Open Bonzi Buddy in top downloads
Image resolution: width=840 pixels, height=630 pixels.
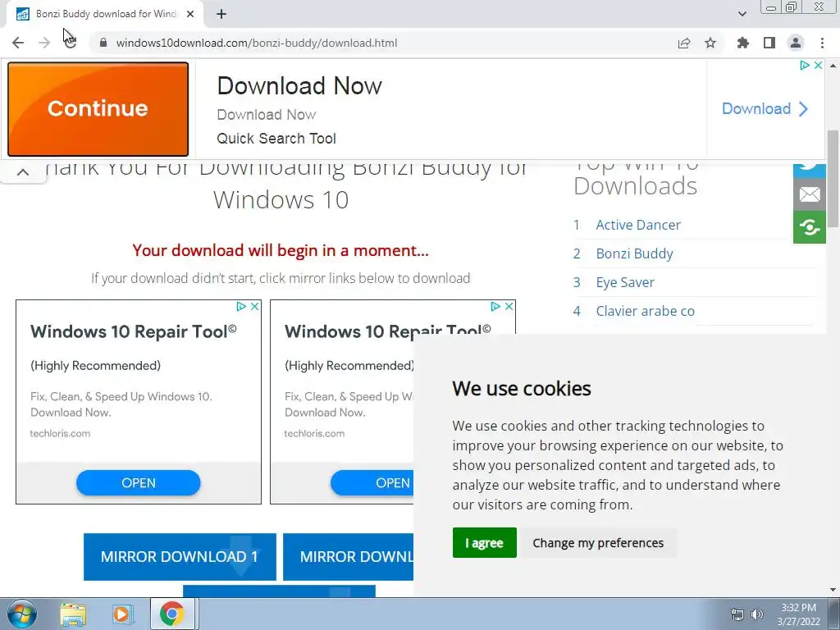pos(634,253)
